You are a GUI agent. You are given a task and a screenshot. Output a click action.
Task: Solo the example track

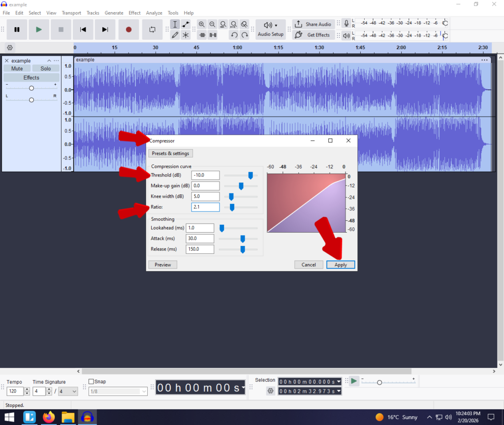point(46,68)
